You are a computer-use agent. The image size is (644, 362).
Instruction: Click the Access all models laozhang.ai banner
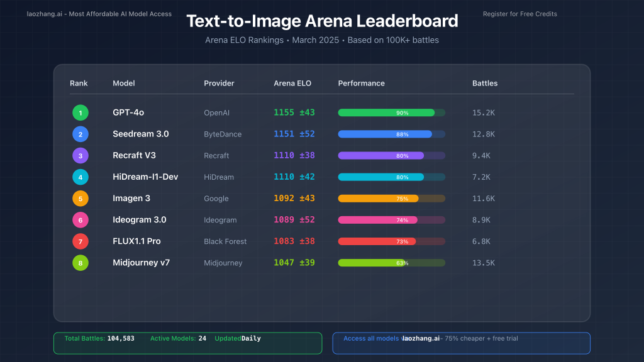[x=461, y=343]
